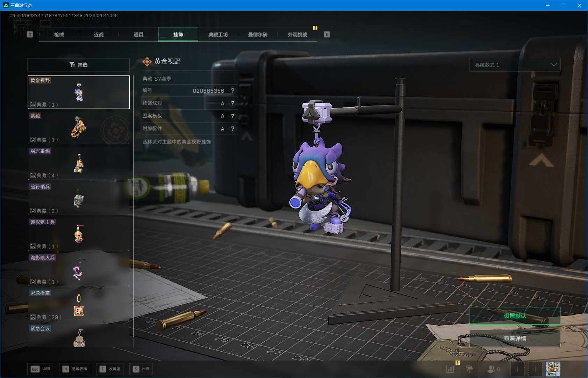Select the 黄金视野 charm in the list
Screen dimensions: 588x378
click(x=79, y=92)
